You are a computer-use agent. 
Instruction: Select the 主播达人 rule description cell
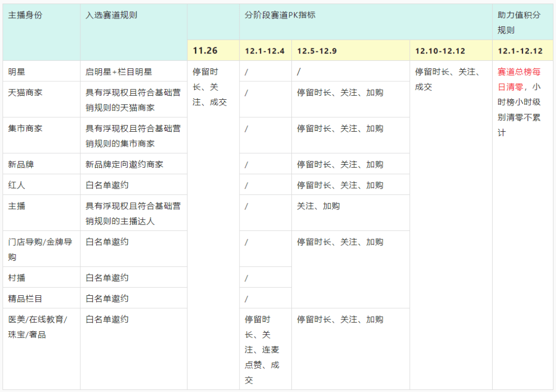coord(133,213)
